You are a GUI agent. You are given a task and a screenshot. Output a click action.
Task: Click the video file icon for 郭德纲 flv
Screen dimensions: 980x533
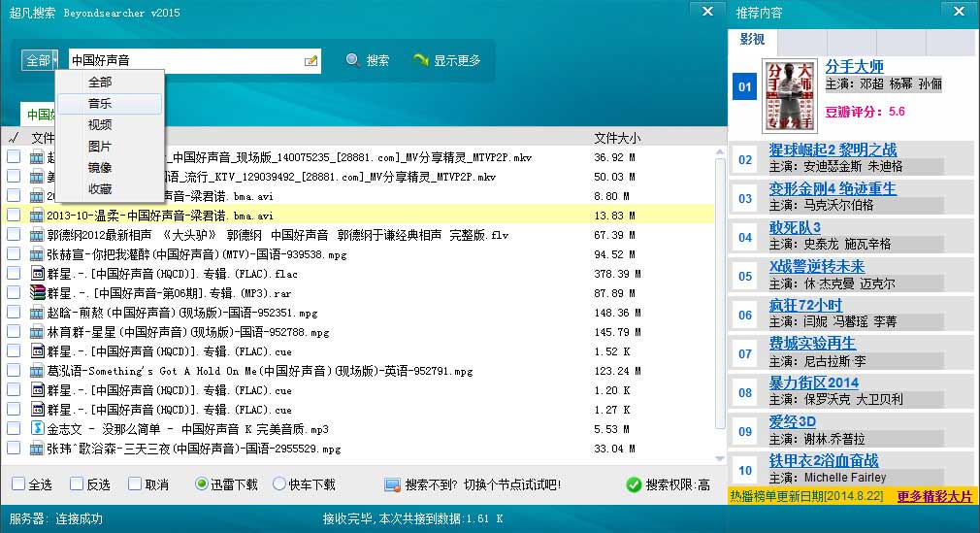[x=38, y=235]
